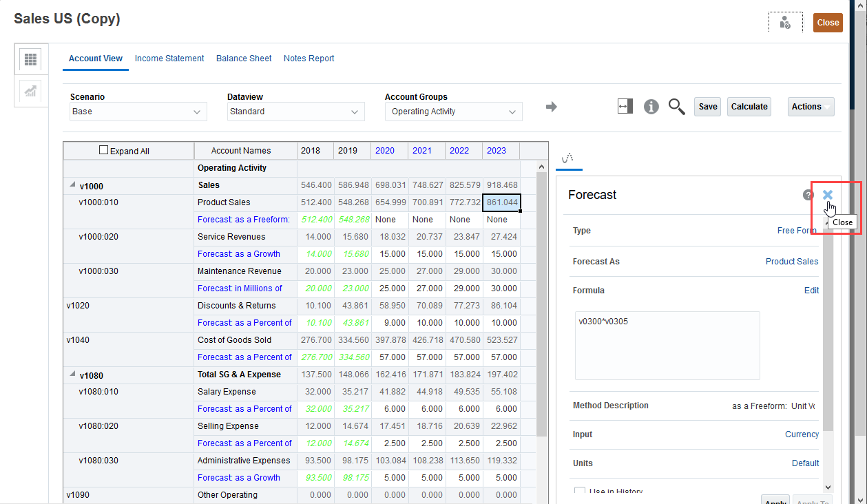Select the v1080:030 row label
Image resolution: width=867 pixels, height=504 pixels.
pos(98,461)
